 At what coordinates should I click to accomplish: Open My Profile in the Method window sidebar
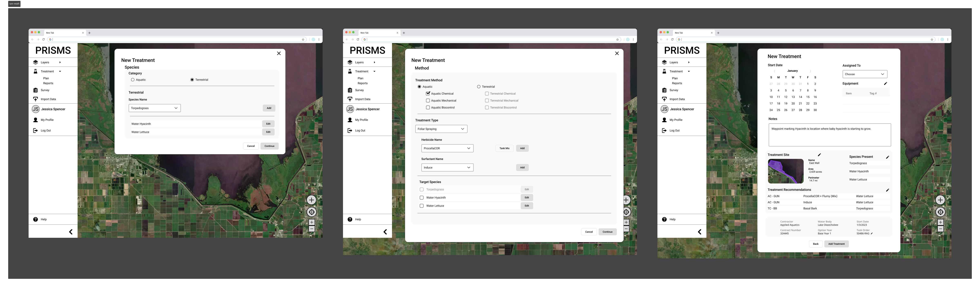point(361,120)
